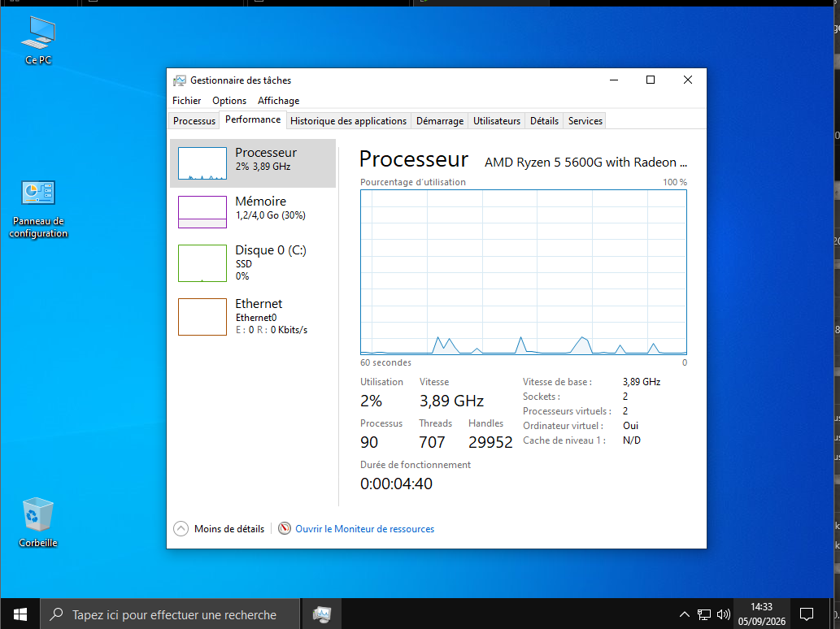Maximize the Gestionnaire des tâches window

(651, 80)
